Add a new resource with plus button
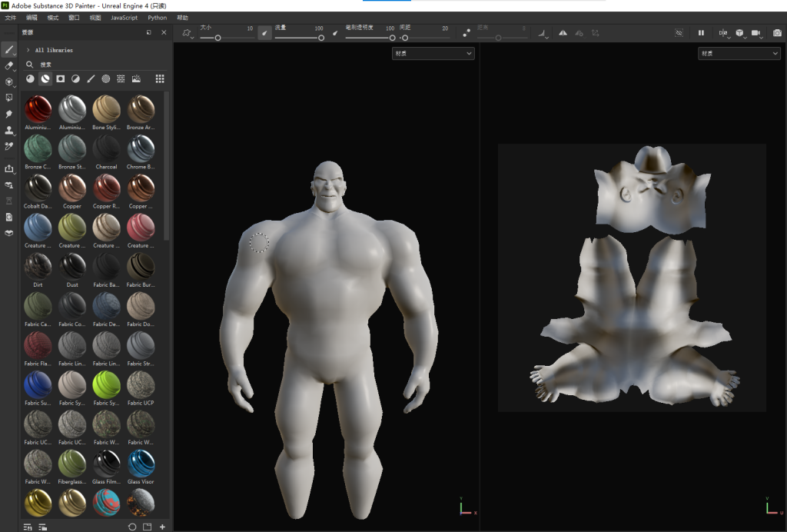The height and width of the screenshot is (532, 787). (162, 527)
